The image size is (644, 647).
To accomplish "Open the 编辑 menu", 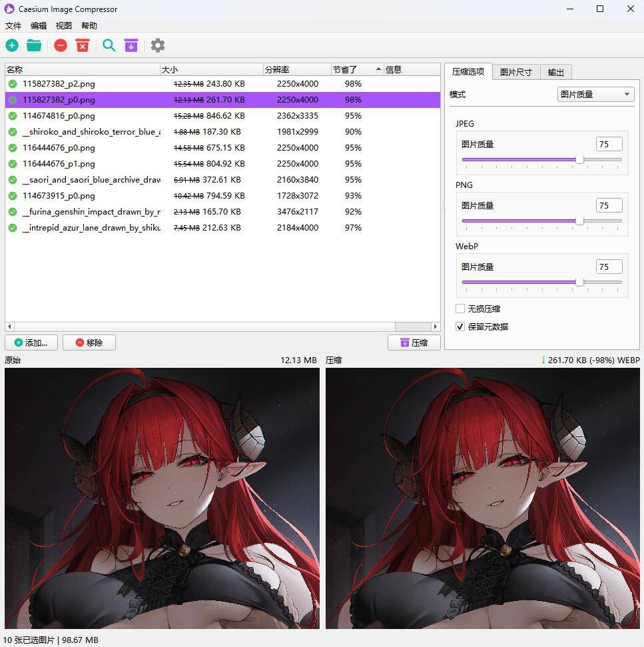I will 39,26.
